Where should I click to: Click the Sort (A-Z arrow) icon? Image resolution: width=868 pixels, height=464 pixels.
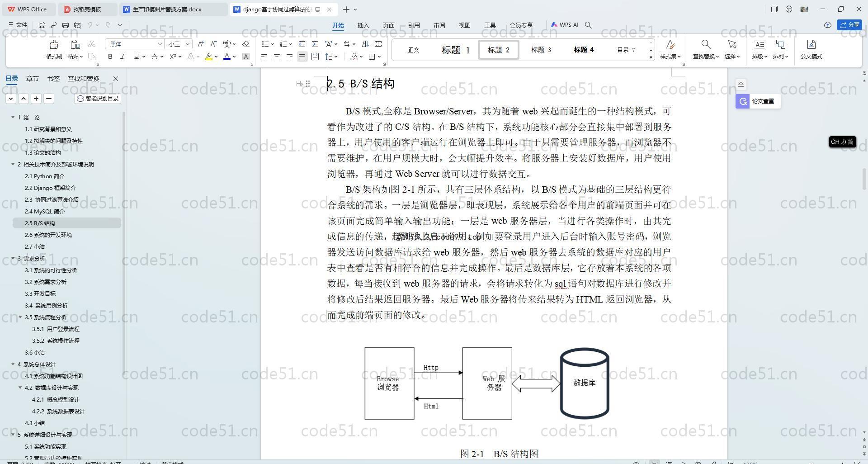point(366,44)
